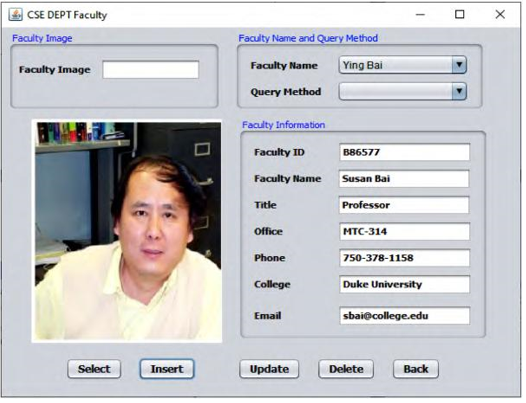The width and height of the screenshot is (526, 403).
Task: Maximize the CSE DEPT Faculty window
Action: pyautogui.click(x=460, y=14)
